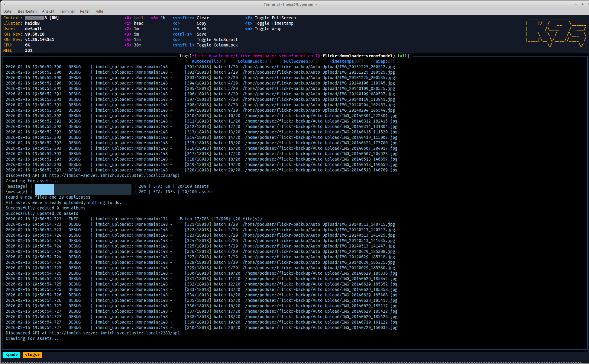Viewport: 589px width, 364px height.
Task: Click the <shift-c> Clear shortcut hint
Action: point(190,18)
